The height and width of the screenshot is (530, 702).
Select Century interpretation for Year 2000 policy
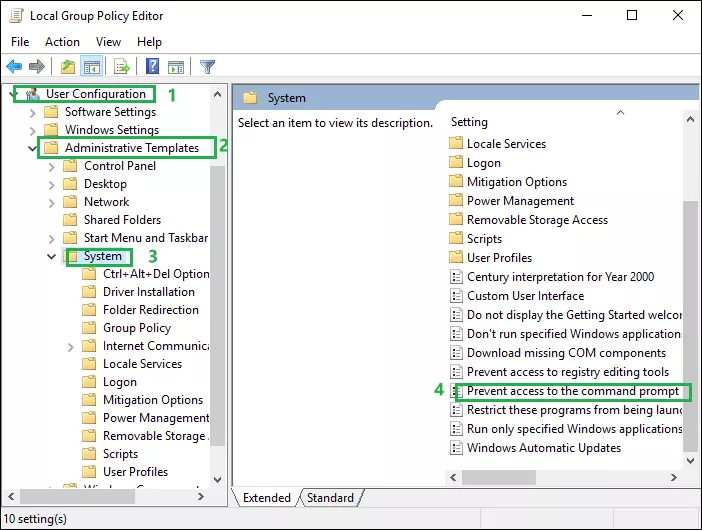[560, 277]
